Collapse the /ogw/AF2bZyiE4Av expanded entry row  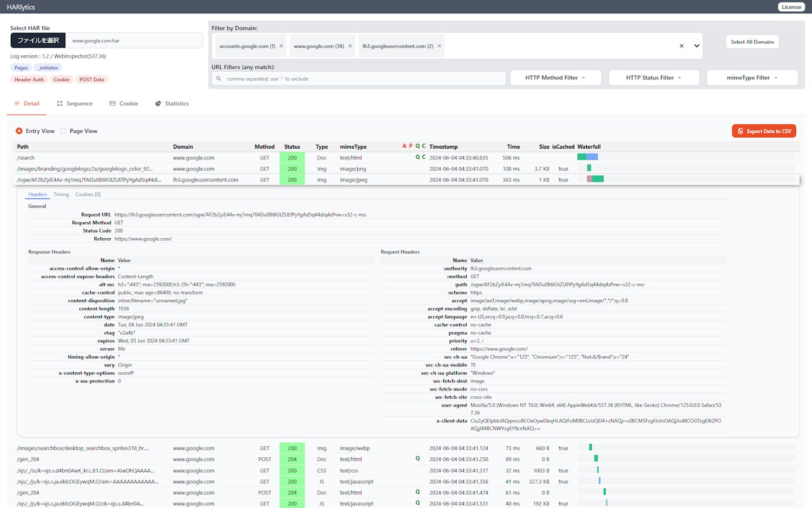[x=406, y=180]
